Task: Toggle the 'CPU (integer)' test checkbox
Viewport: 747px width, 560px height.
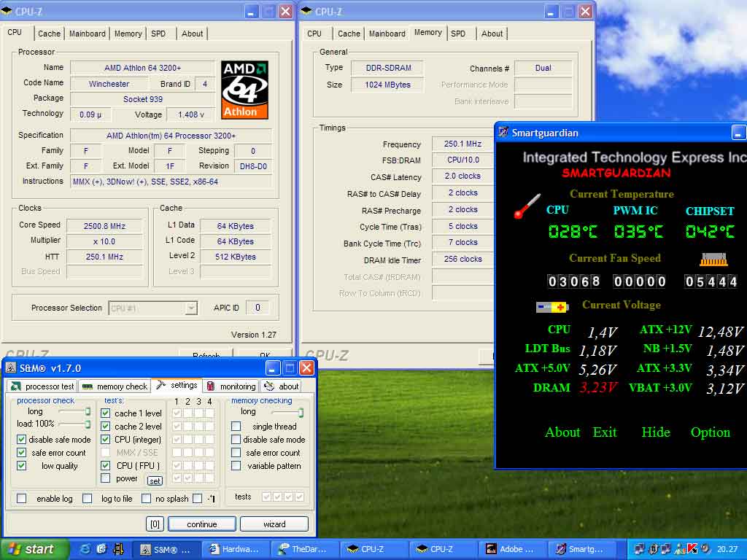Action: point(106,439)
